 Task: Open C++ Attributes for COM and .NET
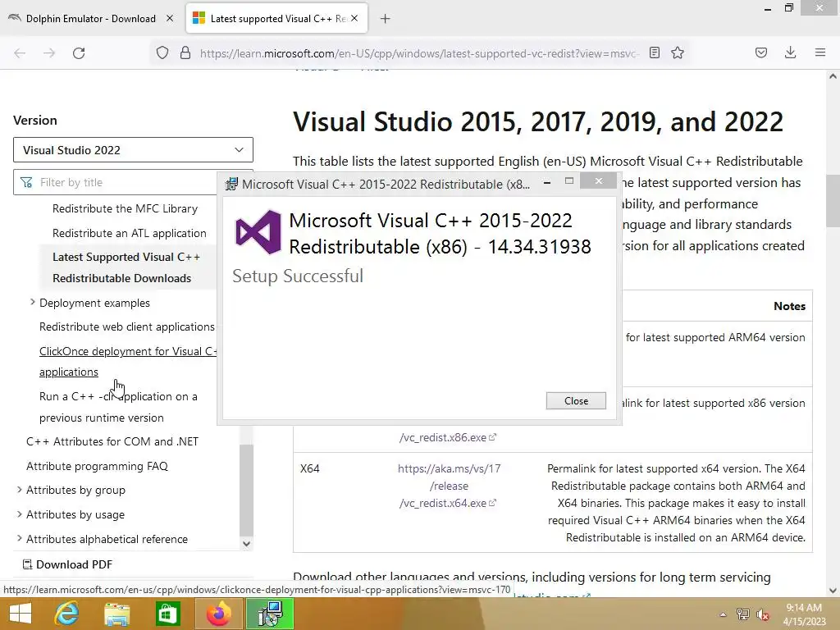(112, 441)
